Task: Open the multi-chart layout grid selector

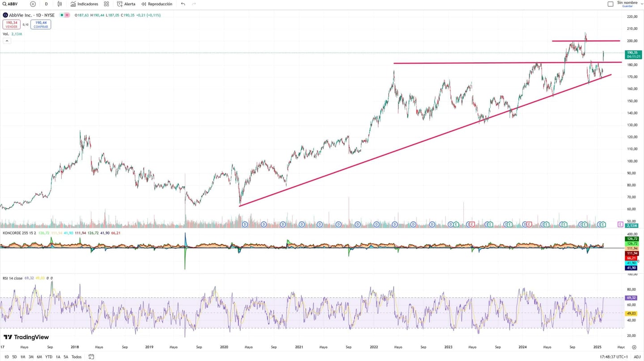Action: 106,4
